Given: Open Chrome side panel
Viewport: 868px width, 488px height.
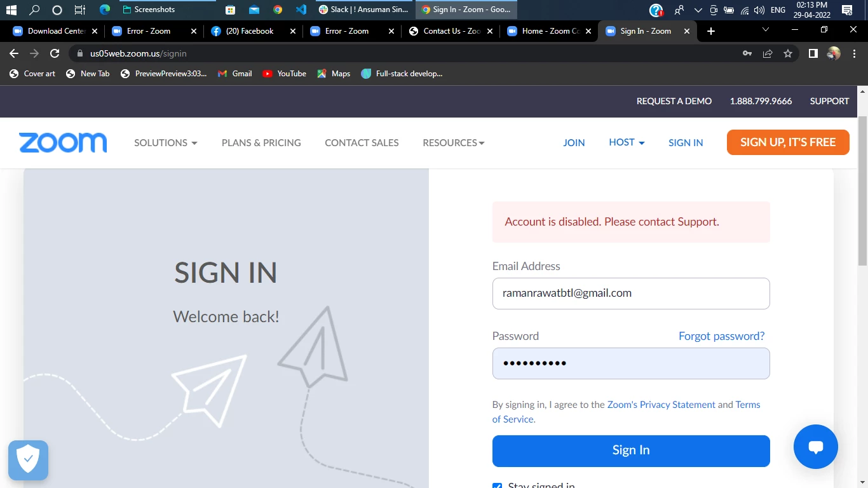Looking at the screenshot, I should [x=813, y=53].
